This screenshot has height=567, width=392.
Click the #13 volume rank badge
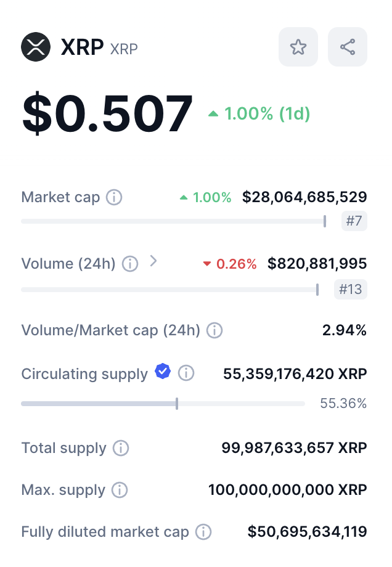click(351, 289)
